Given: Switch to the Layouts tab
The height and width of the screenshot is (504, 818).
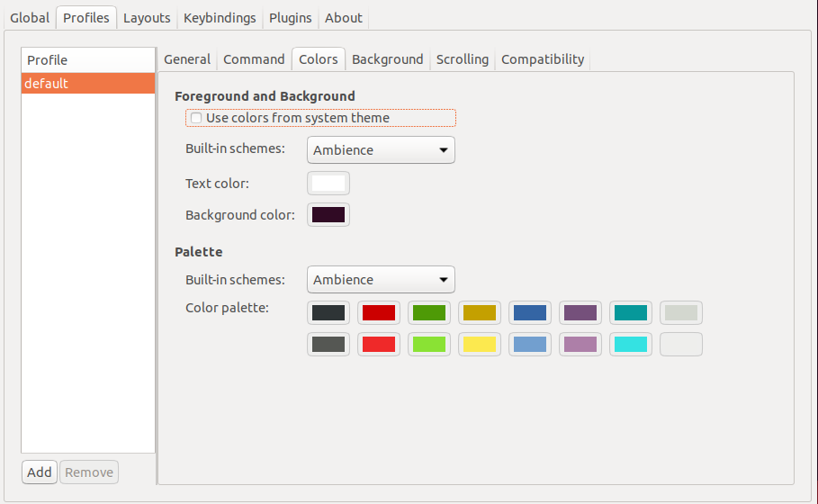Looking at the screenshot, I should [147, 18].
